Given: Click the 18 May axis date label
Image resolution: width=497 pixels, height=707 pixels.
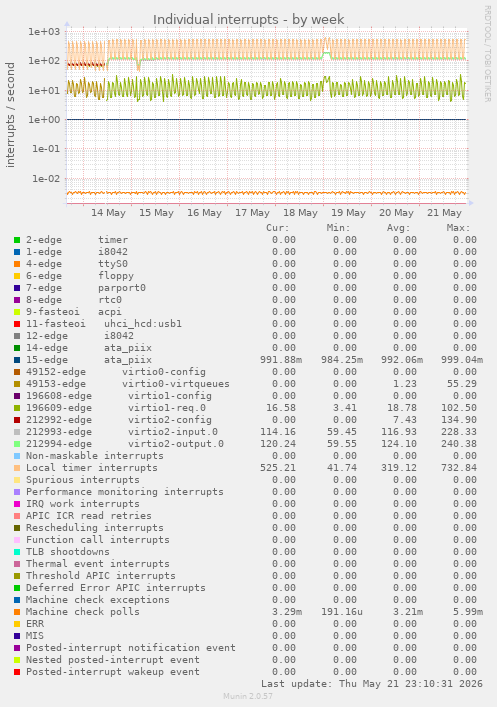Looking at the screenshot, I should [x=300, y=213].
